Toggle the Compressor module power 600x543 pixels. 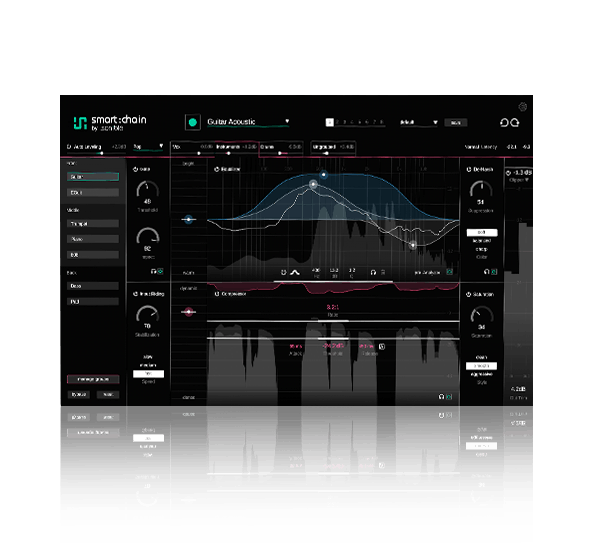pos(217,294)
